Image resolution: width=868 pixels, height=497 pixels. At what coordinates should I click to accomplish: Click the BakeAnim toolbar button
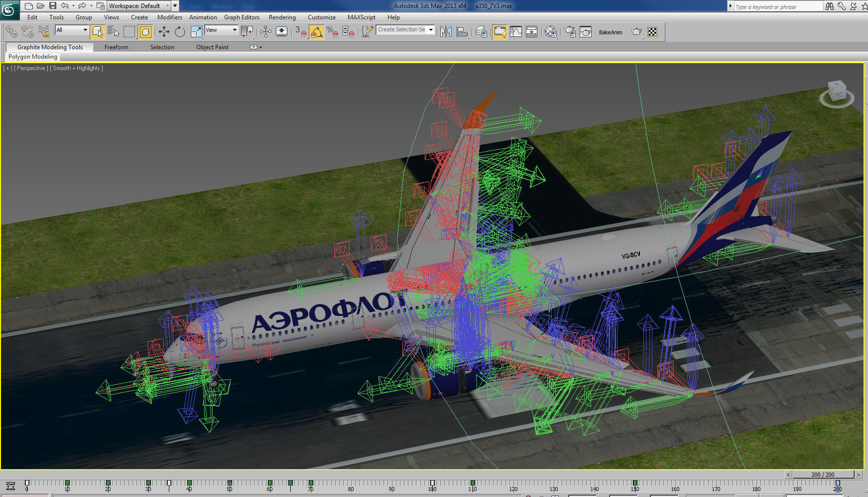[611, 32]
